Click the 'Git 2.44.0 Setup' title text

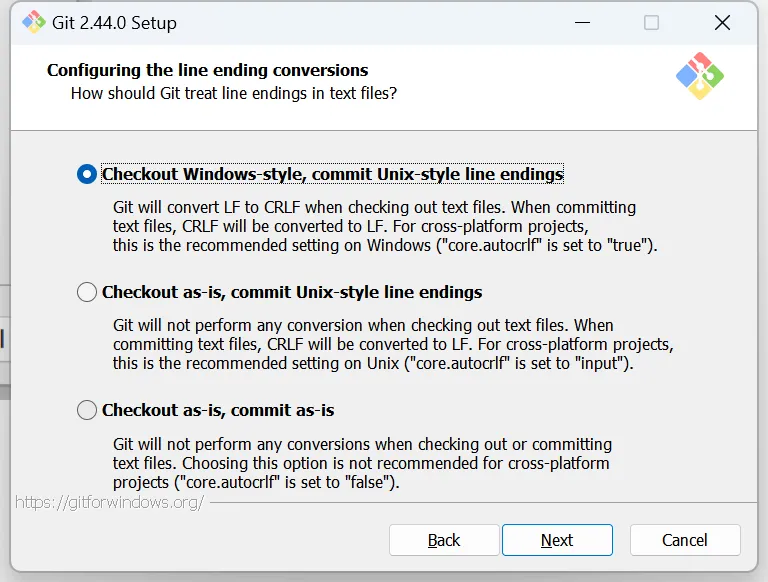(114, 23)
